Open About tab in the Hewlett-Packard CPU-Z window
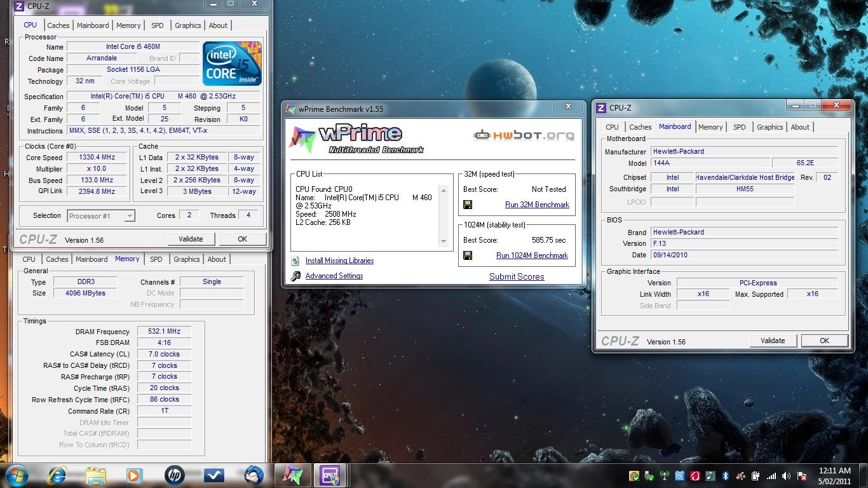Image resolution: width=868 pixels, height=488 pixels. click(800, 127)
